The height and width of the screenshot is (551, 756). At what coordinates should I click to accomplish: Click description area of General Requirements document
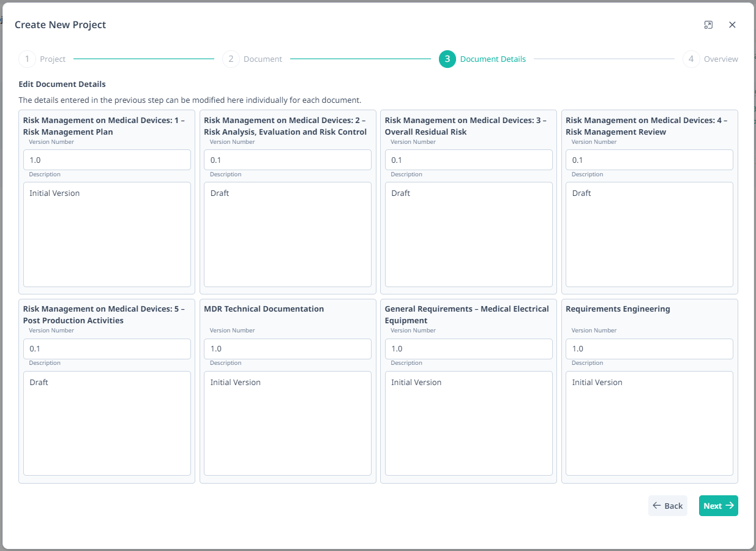point(468,422)
